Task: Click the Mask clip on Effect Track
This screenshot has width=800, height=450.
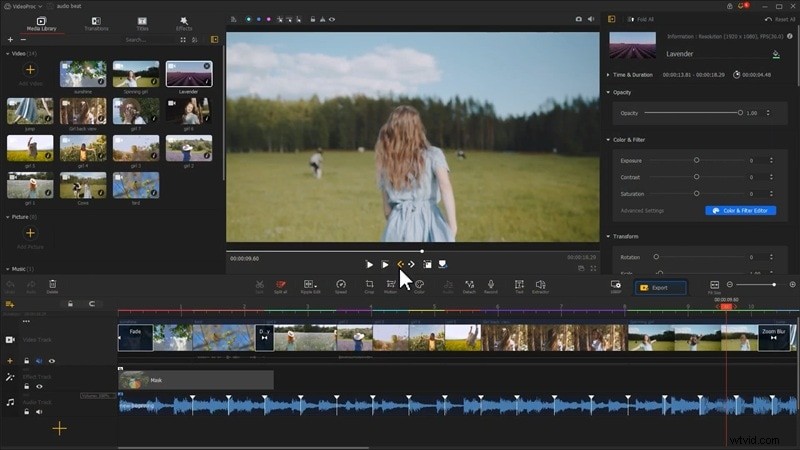Action: tap(196, 380)
